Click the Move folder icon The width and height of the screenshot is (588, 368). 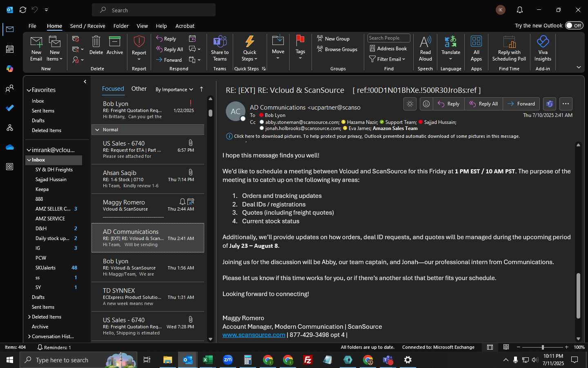[278, 41]
